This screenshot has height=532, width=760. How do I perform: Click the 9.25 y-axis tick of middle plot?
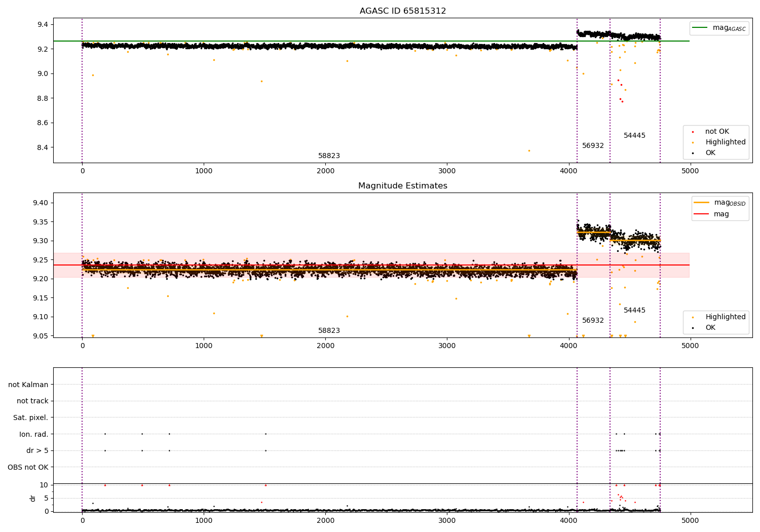40,260
